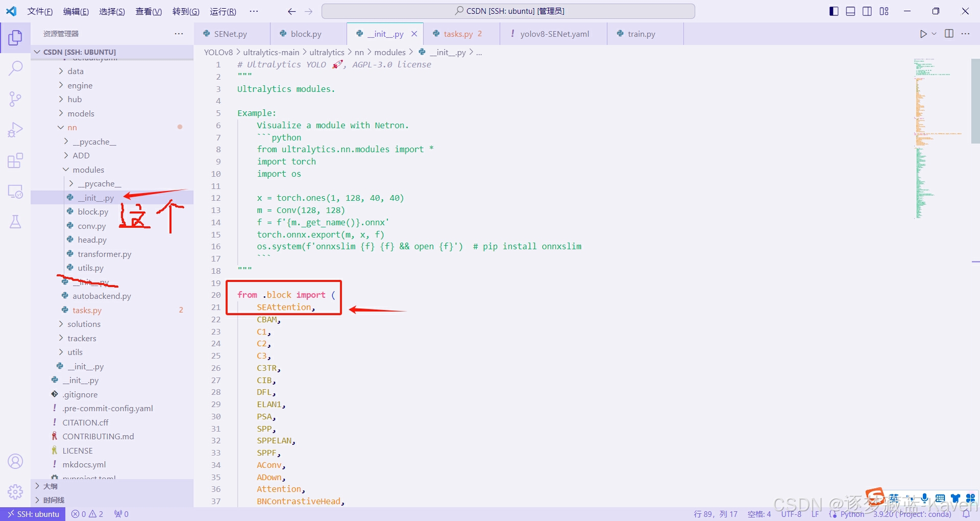Expand the hub folder
980x521 pixels.
(x=112, y=99)
